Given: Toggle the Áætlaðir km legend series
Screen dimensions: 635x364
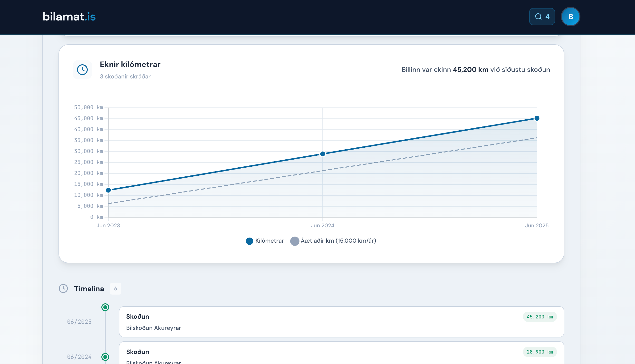Looking at the screenshot, I should (x=338, y=241).
